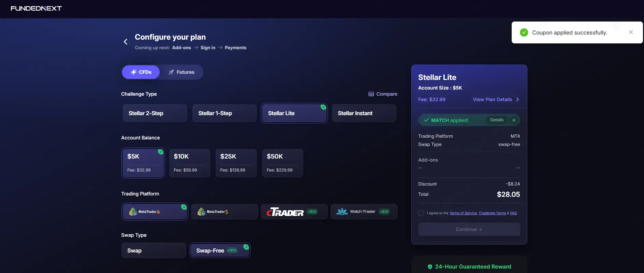Click the MATCH applied checkmark icon
Viewport: 644px width, 273px height.
coord(426,120)
